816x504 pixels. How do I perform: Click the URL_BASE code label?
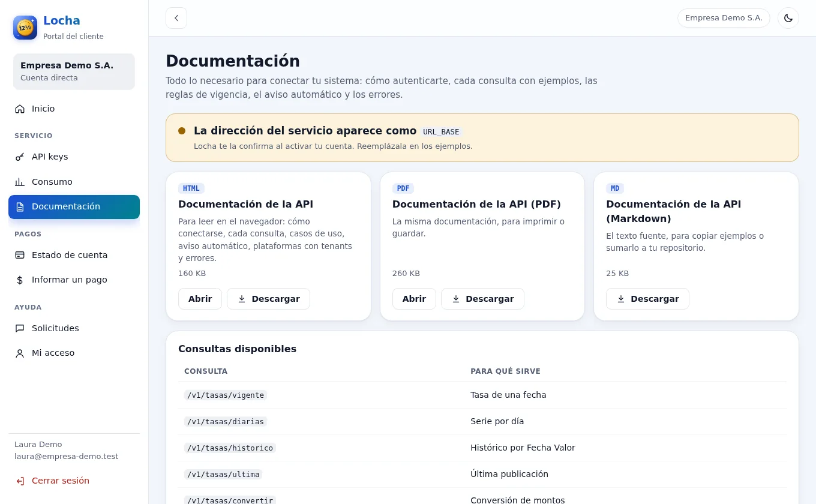(441, 132)
